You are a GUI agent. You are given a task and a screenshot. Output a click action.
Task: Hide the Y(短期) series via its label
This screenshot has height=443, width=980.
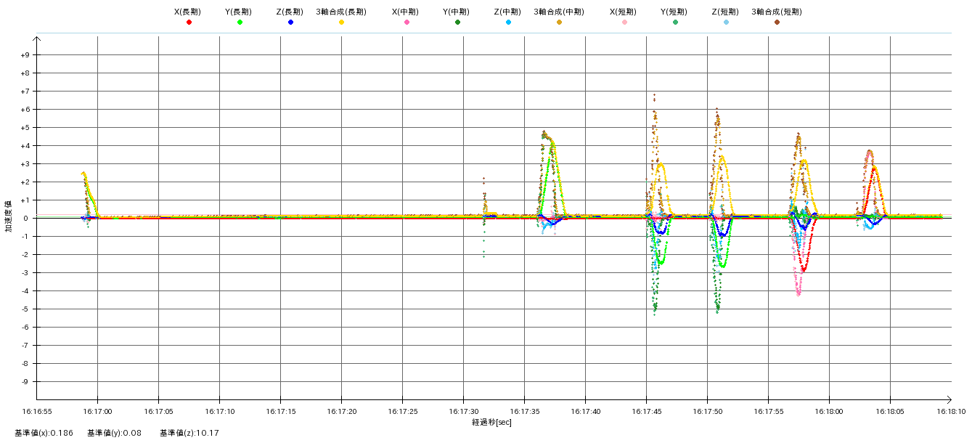[x=674, y=12]
